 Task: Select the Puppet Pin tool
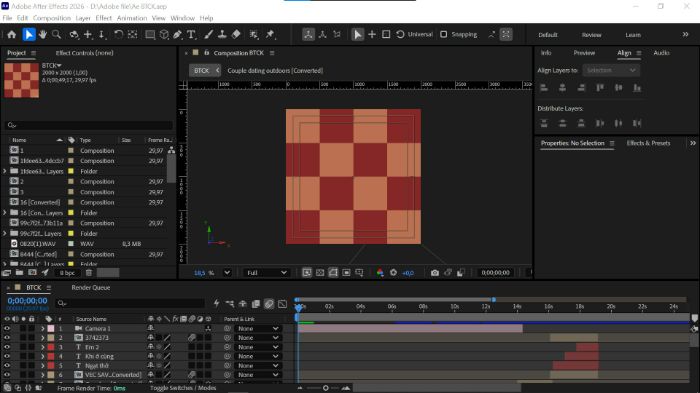coord(270,34)
